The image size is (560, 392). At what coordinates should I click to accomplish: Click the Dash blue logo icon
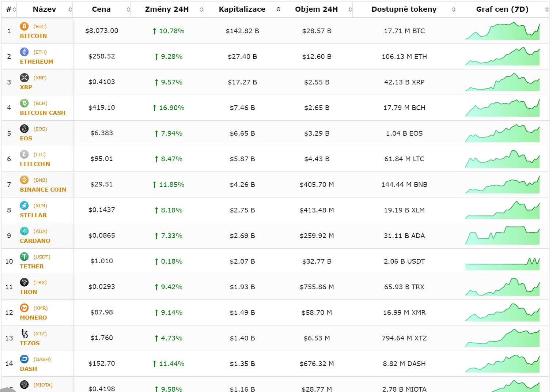pos(24,359)
